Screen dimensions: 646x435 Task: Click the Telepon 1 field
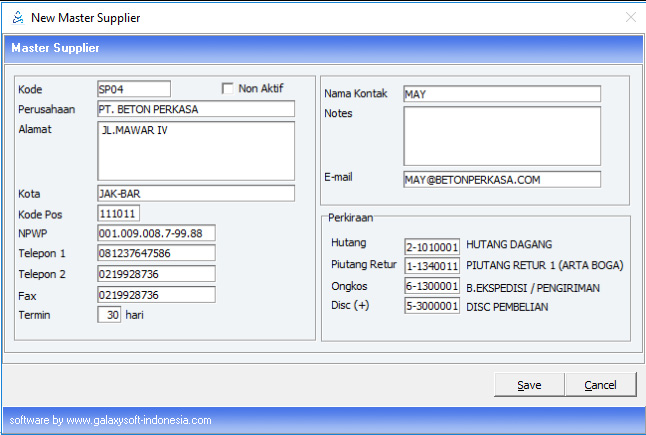point(156,254)
